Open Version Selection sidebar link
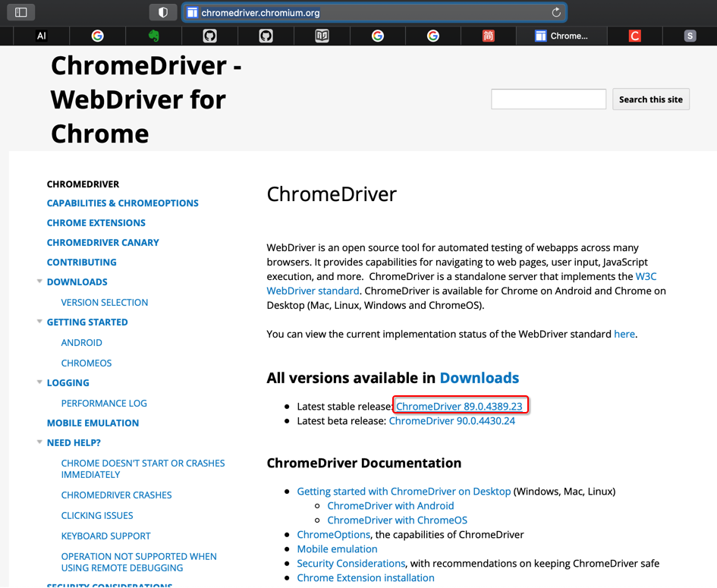 coord(105,302)
